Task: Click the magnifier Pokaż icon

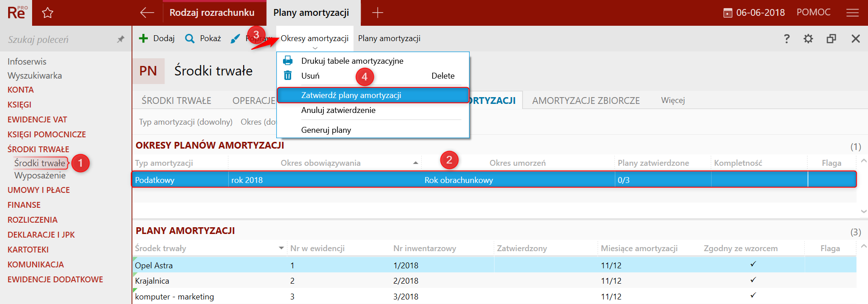Action: (x=190, y=38)
